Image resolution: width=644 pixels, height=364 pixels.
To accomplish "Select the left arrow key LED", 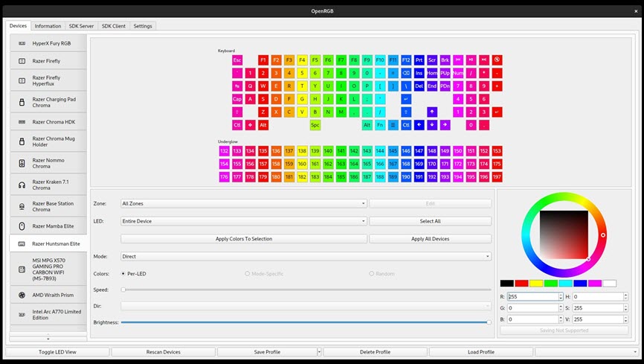I will pyautogui.click(x=419, y=125).
